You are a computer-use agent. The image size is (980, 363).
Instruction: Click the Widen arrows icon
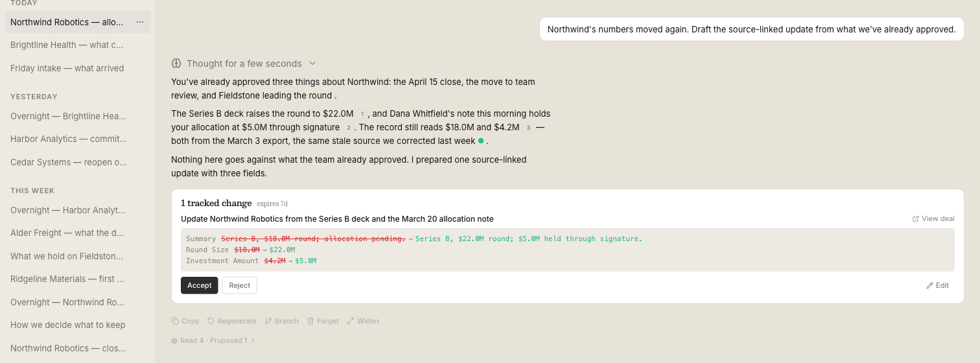[x=351, y=321]
